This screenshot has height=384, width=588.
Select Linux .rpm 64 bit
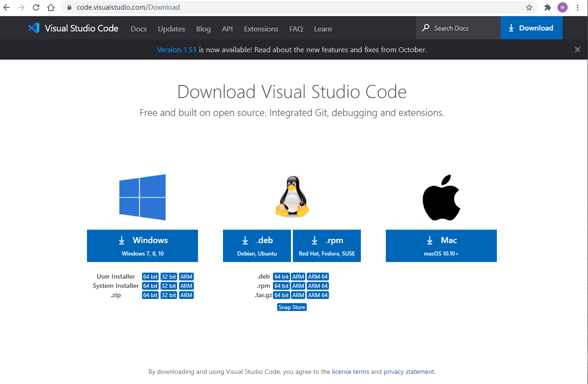(x=281, y=286)
